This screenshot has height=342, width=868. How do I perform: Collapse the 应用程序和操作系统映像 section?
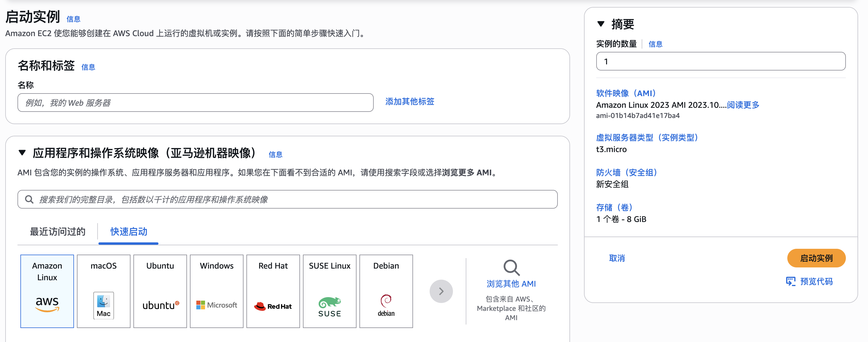pyautogui.click(x=22, y=153)
